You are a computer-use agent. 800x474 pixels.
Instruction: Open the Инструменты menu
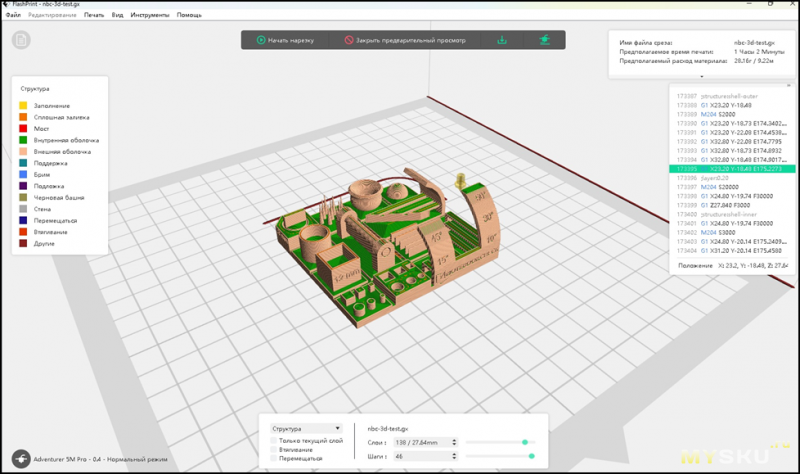click(150, 15)
